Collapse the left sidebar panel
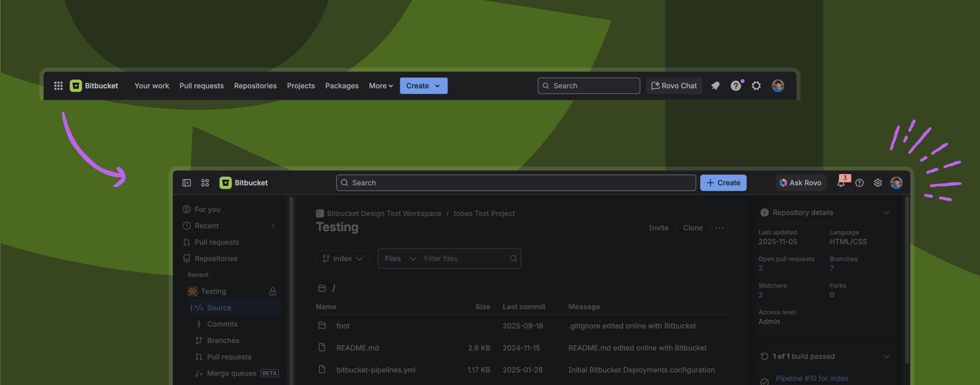Image resolution: width=980 pixels, height=385 pixels. 187,183
